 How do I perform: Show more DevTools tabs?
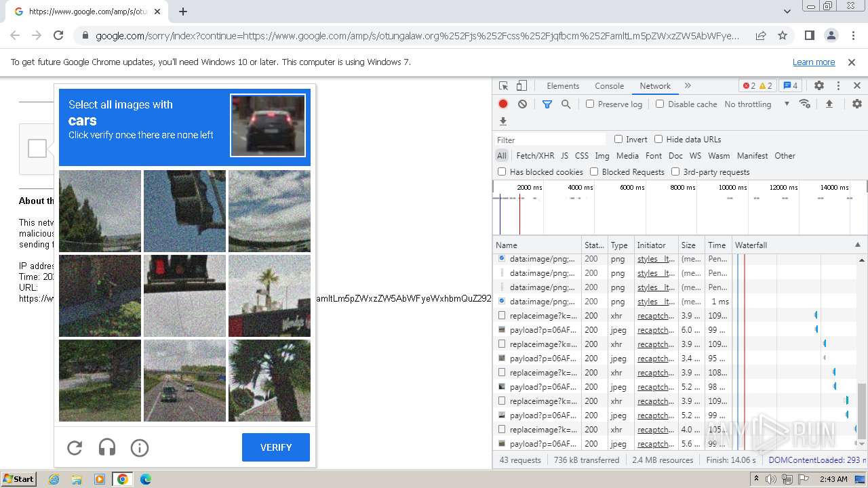(688, 86)
